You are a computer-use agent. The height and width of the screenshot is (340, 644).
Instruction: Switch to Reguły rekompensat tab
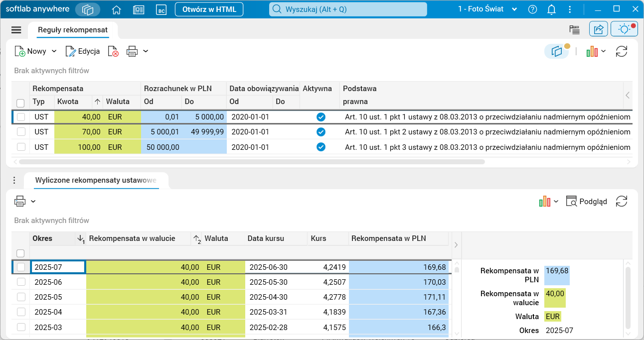(x=73, y=30)
